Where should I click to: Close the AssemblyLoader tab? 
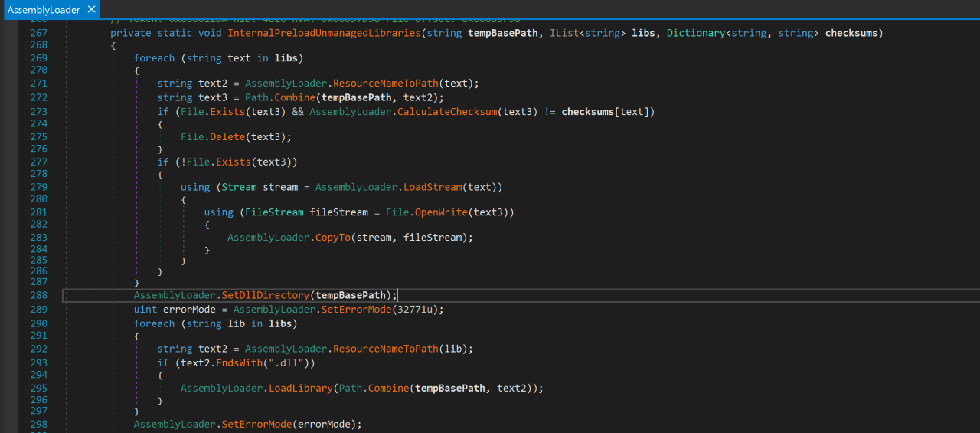click(91, 10)
